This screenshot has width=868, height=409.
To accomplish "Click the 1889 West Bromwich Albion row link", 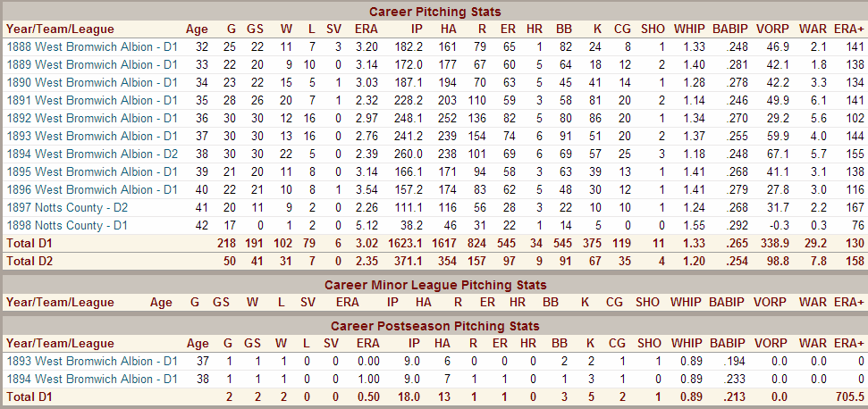I will click(x=91, y=64).
